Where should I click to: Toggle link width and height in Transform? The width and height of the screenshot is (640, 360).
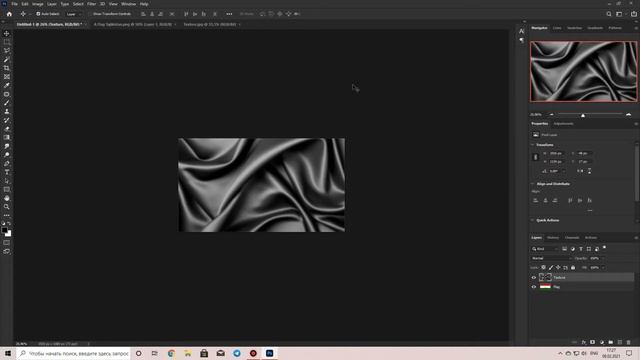(536, 157)
